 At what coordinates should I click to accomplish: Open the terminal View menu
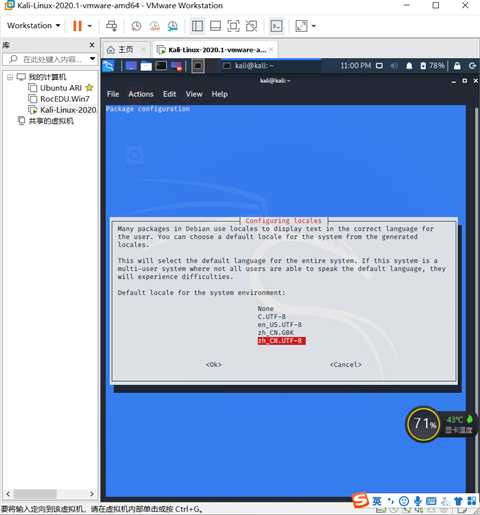tap(194, 94)
